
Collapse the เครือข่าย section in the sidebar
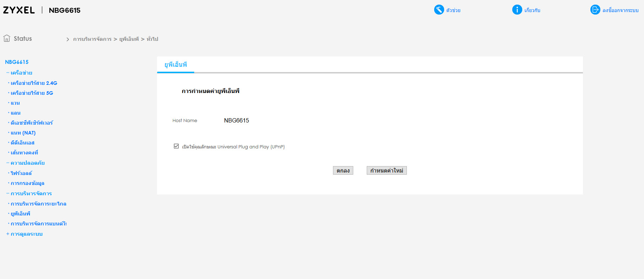(x=8, y=73)
